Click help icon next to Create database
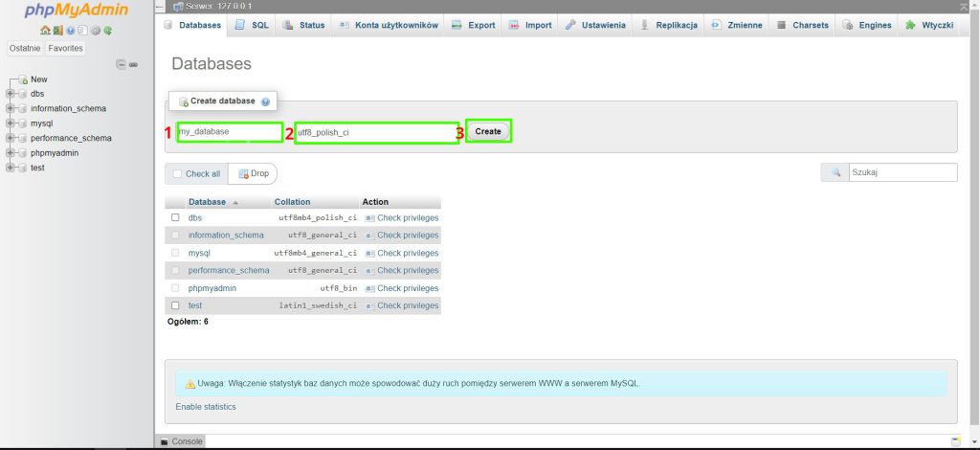The image size is (980, 450). 265,101
